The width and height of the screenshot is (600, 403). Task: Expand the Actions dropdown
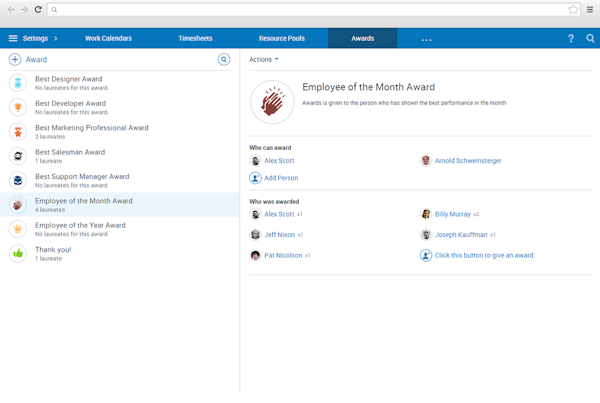tap(264, 60)
